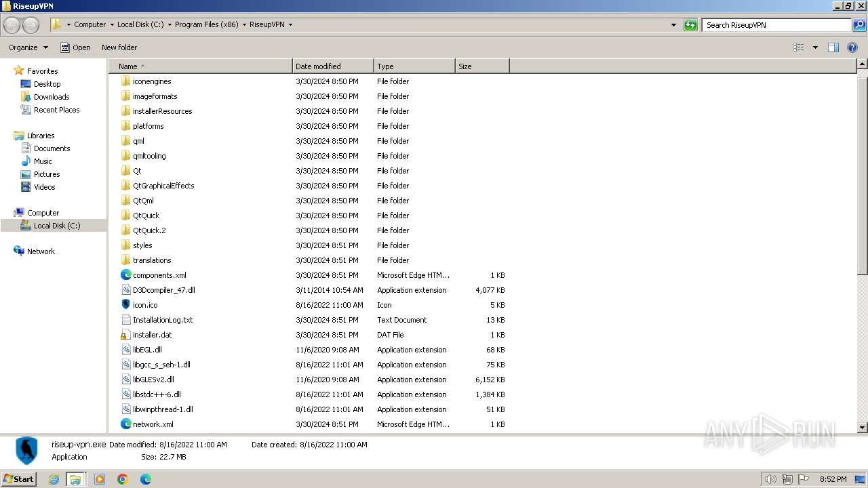Image resolution: width=868 pixels, height=488 pixels.
Task: Open the view options dropdown arrow
Action: [815, 47]
